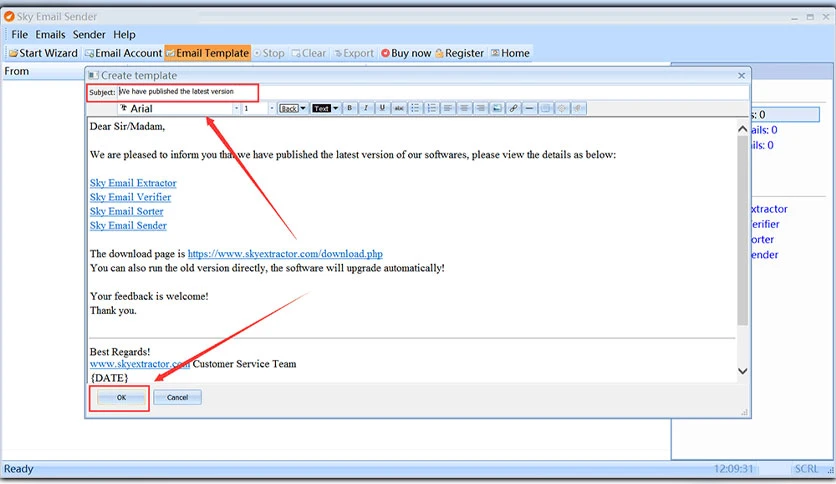Click the www.skyextractor.com signature link
836x484 pixels.
[140, 364]
